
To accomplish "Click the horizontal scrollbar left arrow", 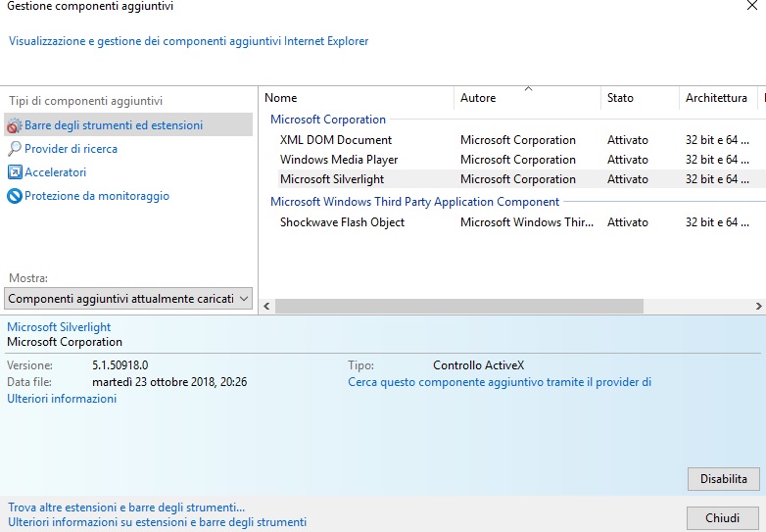I will tap(266, 307).
